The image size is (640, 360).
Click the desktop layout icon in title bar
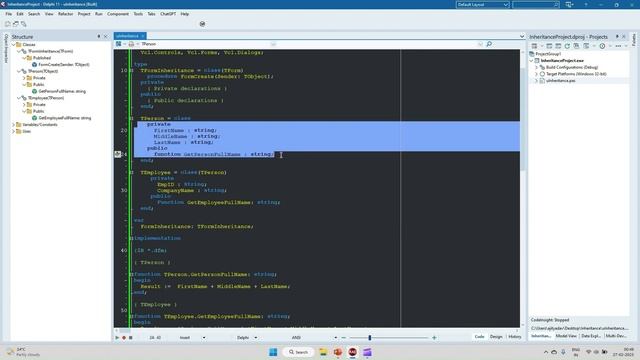coord(569,4)
